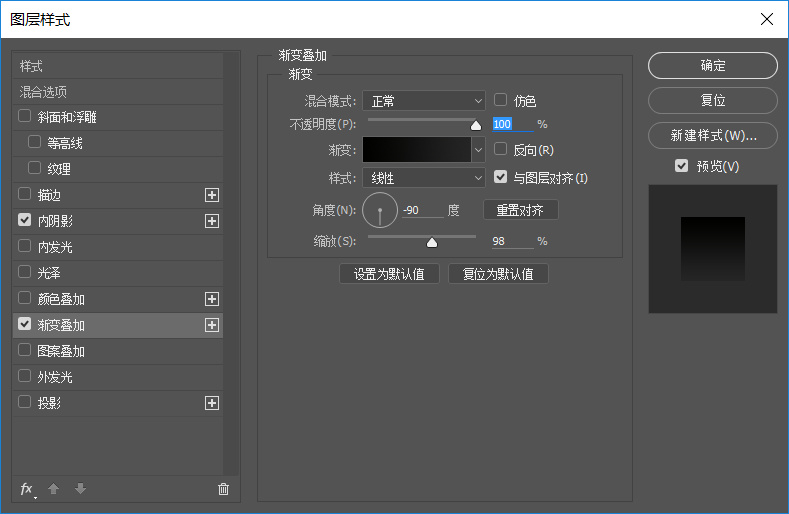The width and height of the screenshot is (789, 514).
Task: Enable the 仿色 dither checkbox
Action: coord(501,100)
